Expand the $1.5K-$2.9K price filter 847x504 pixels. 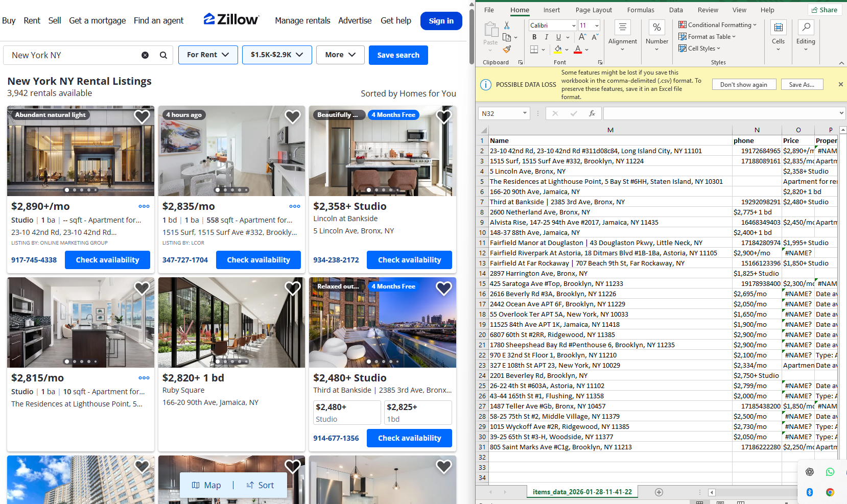pyautogui.click(x=277, y=55)
